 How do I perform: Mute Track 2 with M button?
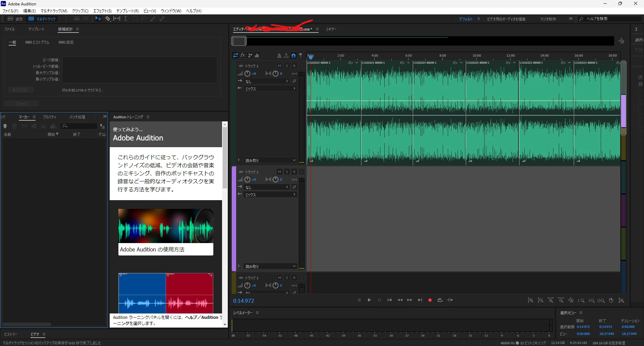pyautogui.click(x=279, y=172)
